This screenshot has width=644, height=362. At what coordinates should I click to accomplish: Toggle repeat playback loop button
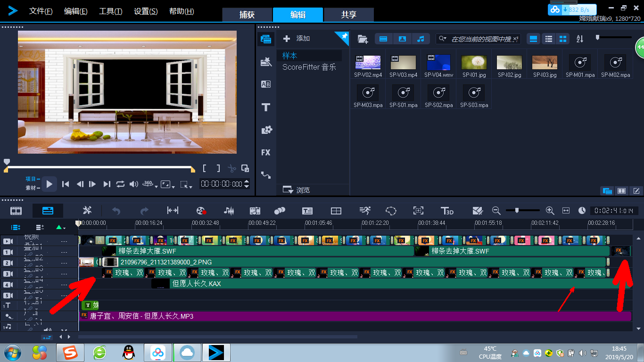pyautogui.click(x=120, y=184)
